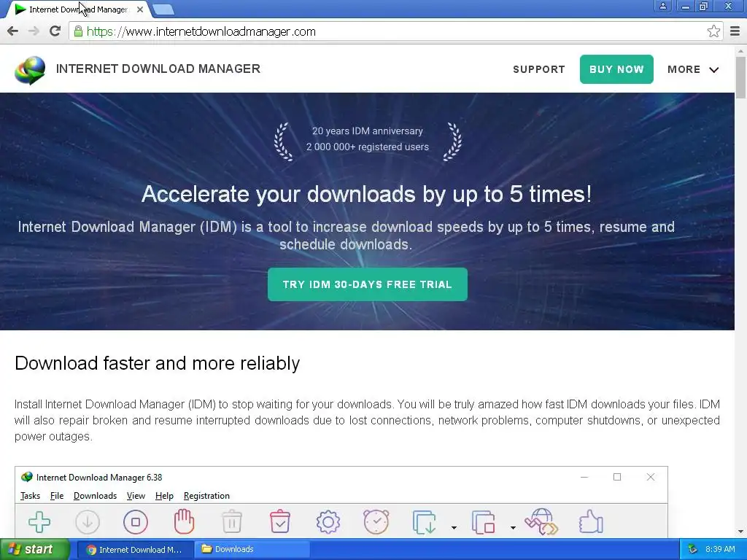The image size is (747, 560).
Task: Open the Registration menu in IDM screenshot
Action: point(206,496)
